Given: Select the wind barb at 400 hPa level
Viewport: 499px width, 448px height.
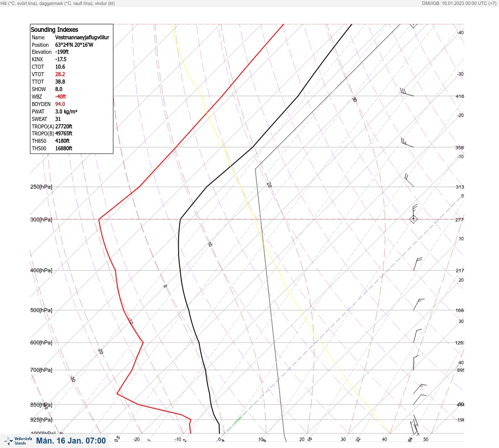Looking at the screenshot, I should [418, 264].
